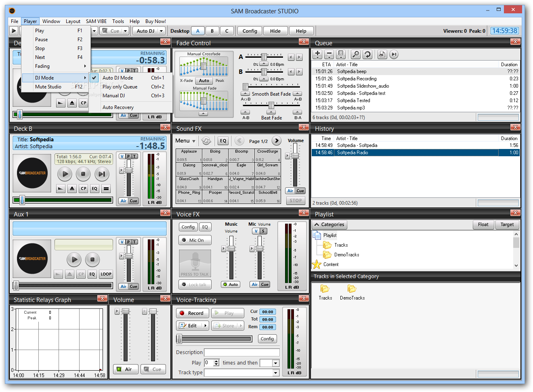
Task: Eject the track from Deck B
Action: pyautogui.click(x=72, y=189)
